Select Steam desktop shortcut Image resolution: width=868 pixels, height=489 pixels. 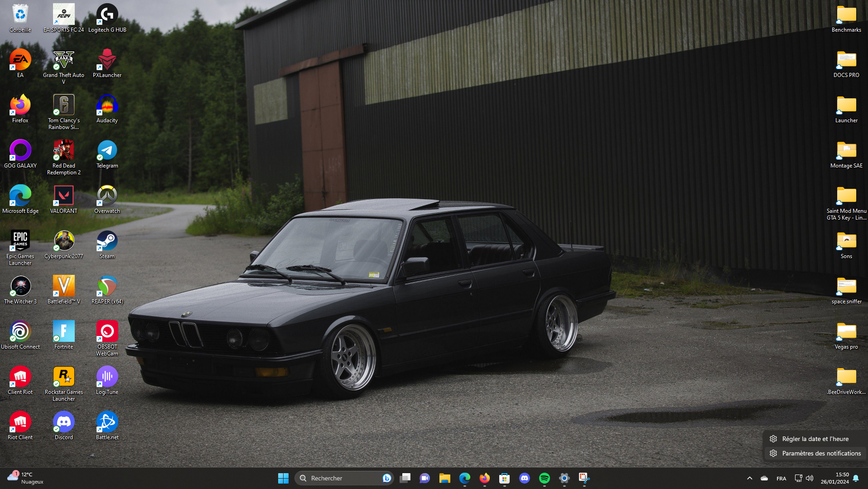[107, 244]
